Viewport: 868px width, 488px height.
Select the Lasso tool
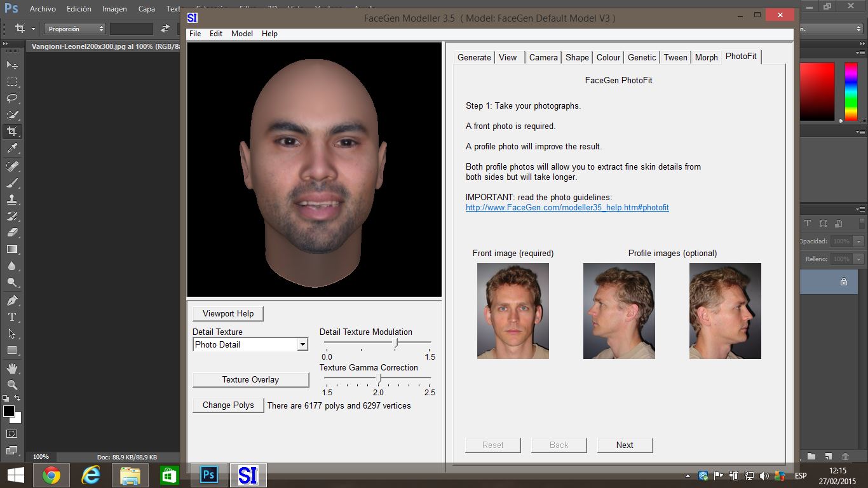[x=12, y=98]
